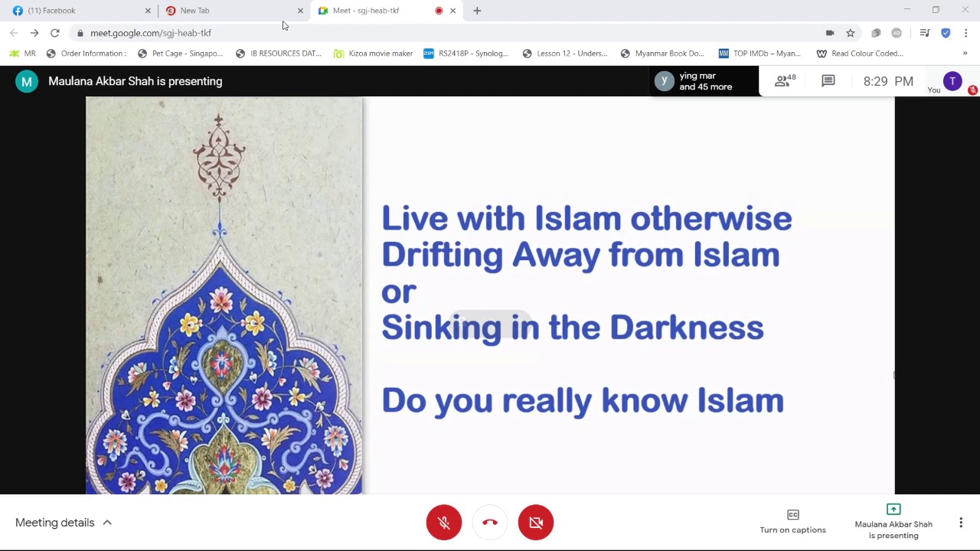The width and height of the screenshot is (980, 551).
Task: Go back in browser history
Action: click(14, 33)
